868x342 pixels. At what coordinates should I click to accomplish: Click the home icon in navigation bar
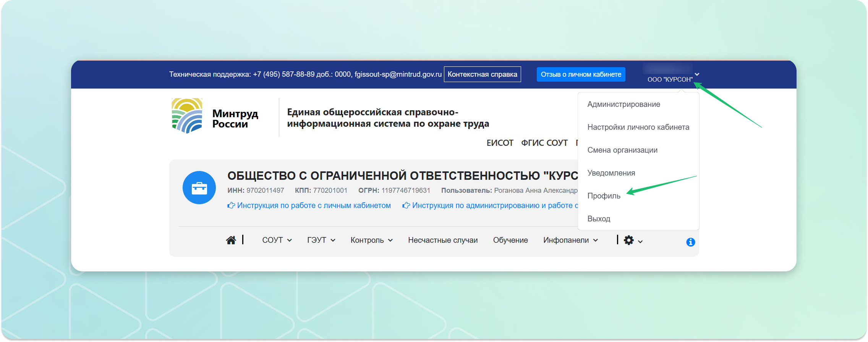point(231,240)
